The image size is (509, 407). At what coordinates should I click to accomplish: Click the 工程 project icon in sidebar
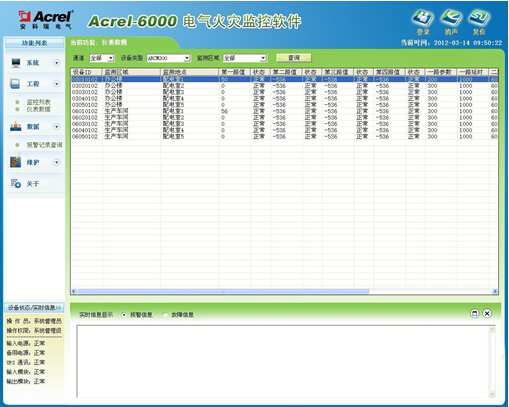click(15, 84)
